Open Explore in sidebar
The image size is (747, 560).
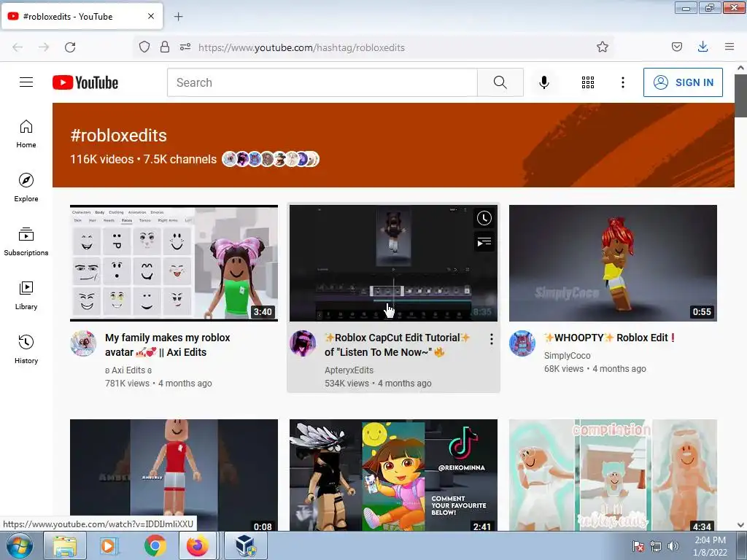(x=26, y=187)
